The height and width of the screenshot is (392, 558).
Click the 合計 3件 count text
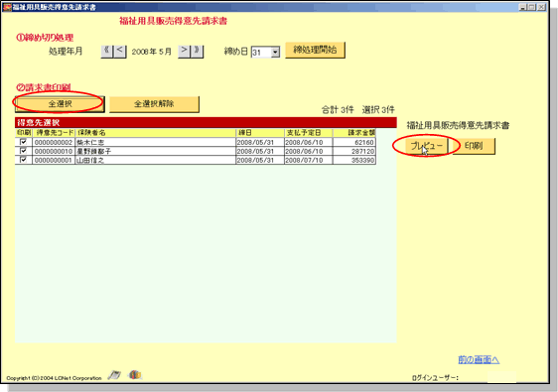(x=338, y=109)
